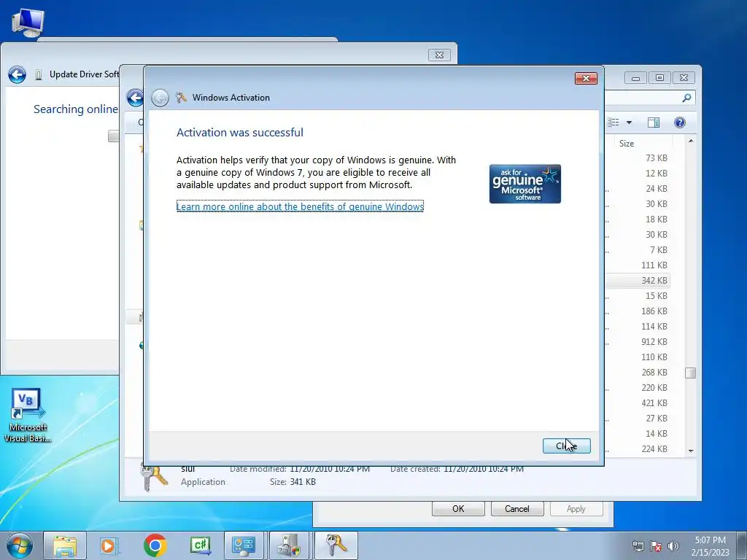Viewport: 747px width, 560px height.
Task: Click OK in the properties dialog behind
Action: coord(458,508)
